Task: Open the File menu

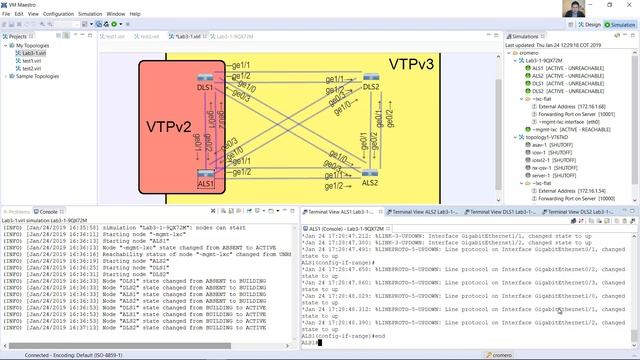Action: click(x=6, y=14)
